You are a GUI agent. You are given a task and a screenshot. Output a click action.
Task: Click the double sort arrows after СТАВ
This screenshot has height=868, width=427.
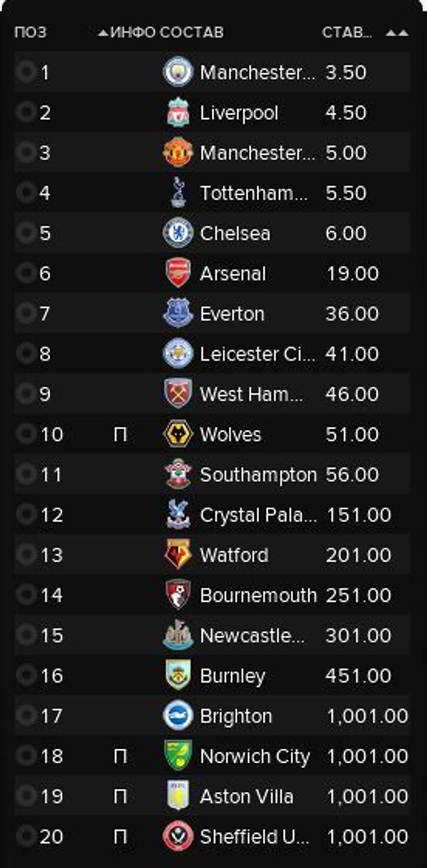point(397,33)
